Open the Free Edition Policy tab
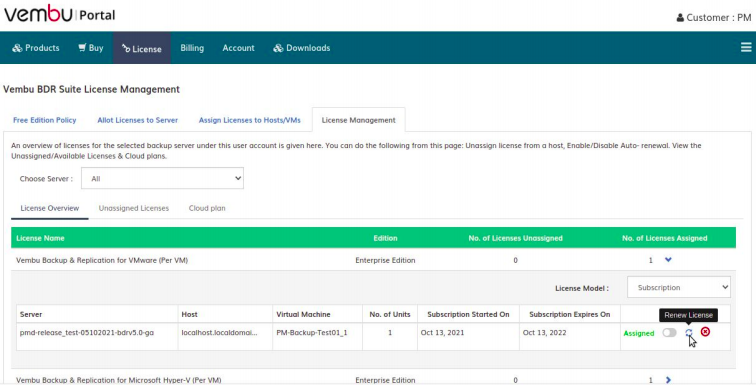 [x=44, y=120]
